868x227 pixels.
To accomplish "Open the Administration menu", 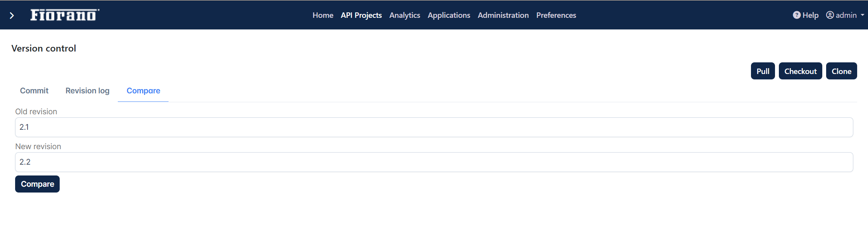I will pos(503,15).
